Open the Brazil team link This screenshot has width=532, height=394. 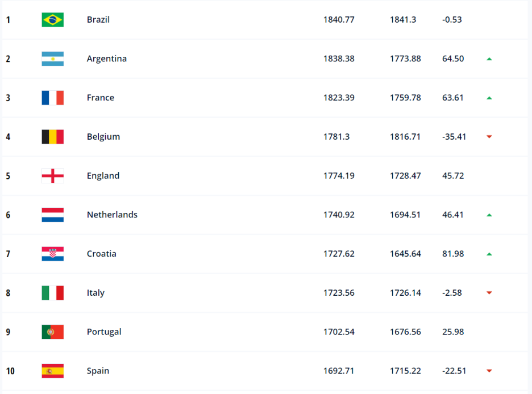(98, 20)
